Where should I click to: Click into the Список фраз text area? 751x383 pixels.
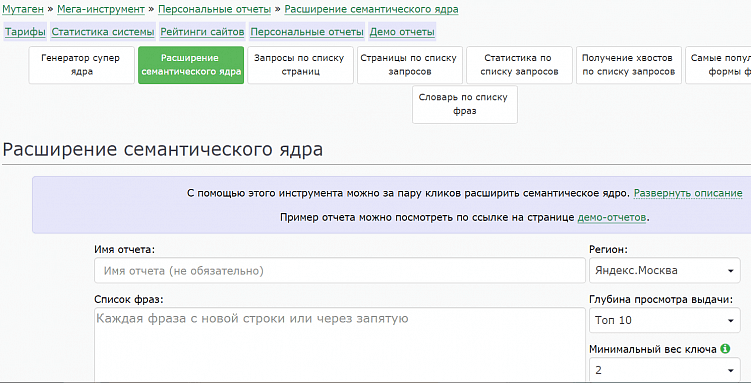tap(340, 345)
